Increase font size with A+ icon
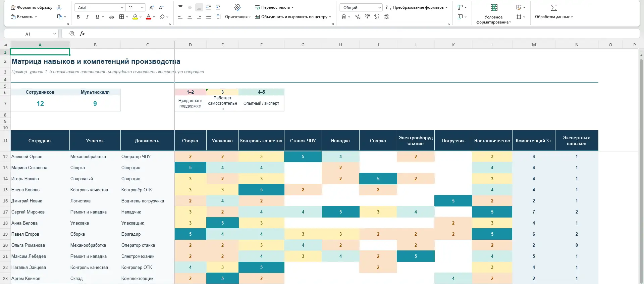 (x=152, y=7)
